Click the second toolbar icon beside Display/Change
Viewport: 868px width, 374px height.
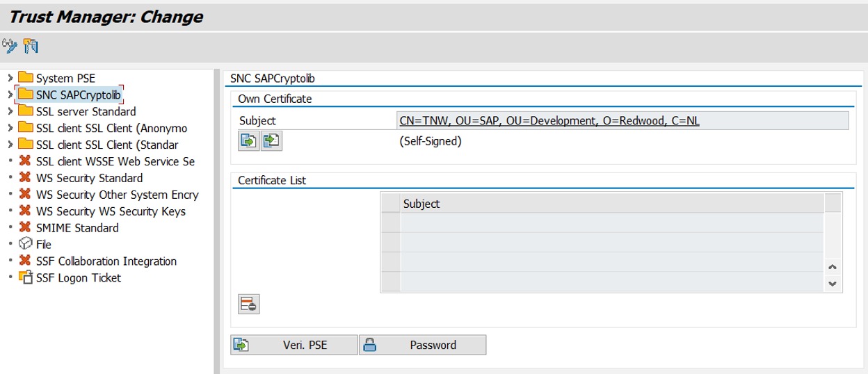[31, 47]
